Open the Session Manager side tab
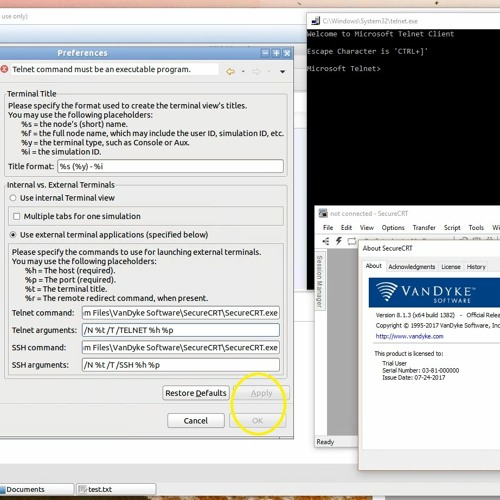 point(319,281)
